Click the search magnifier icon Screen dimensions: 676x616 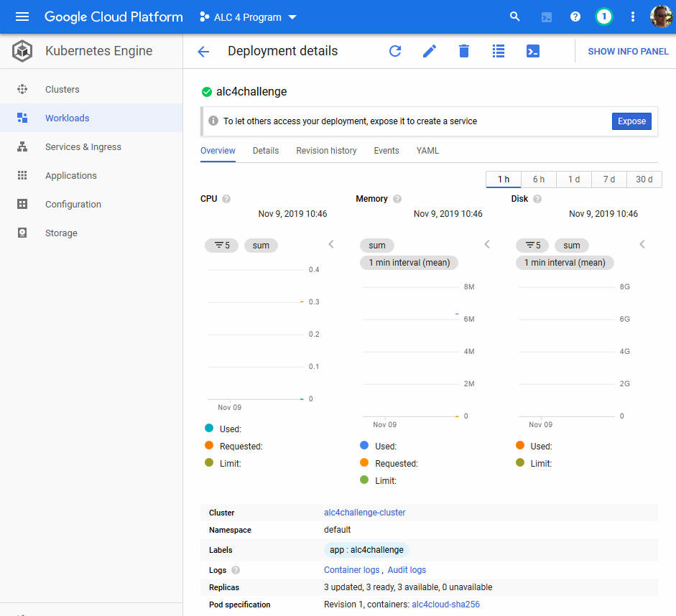[x=515, y=17]
